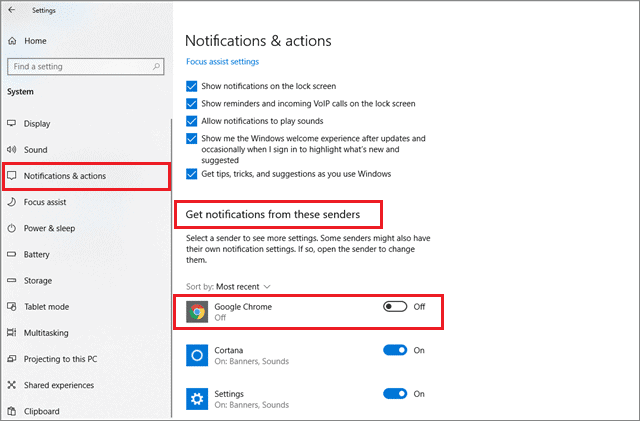Viewport: 640px width, 421px height.
Task: Click the Battery icon in sidebar
Action: click(x=12, y=254)
